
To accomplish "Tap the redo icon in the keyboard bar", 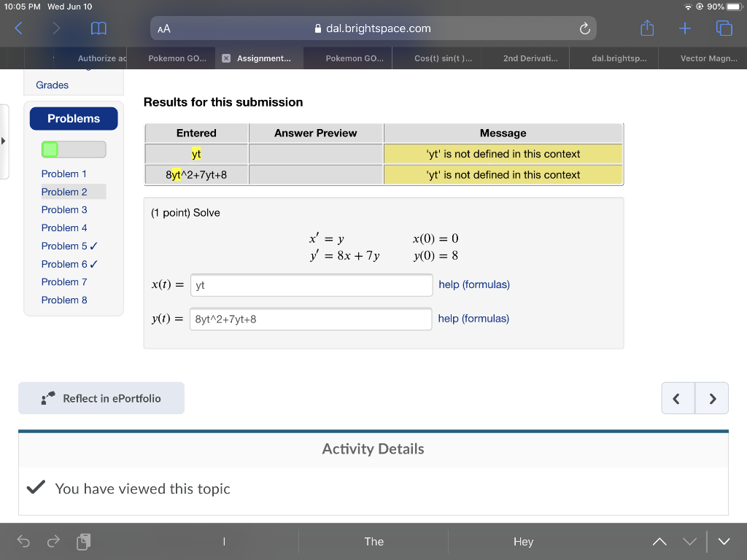I will click(x=52, y=542).
